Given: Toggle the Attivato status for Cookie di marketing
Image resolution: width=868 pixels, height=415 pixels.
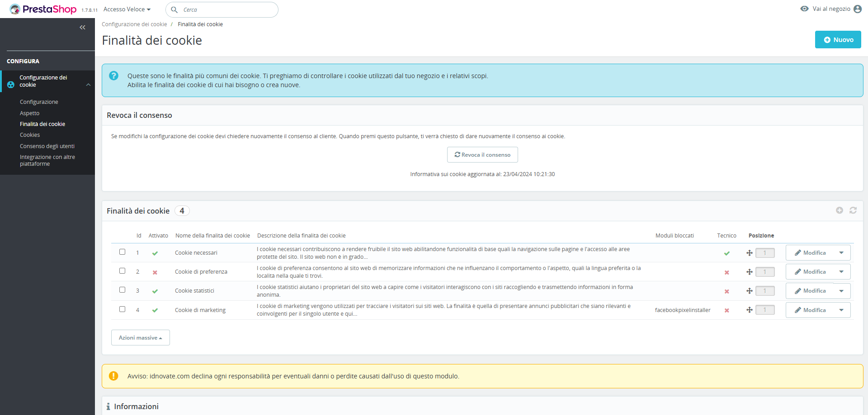Looking at the screenshot, I should 155,310.
